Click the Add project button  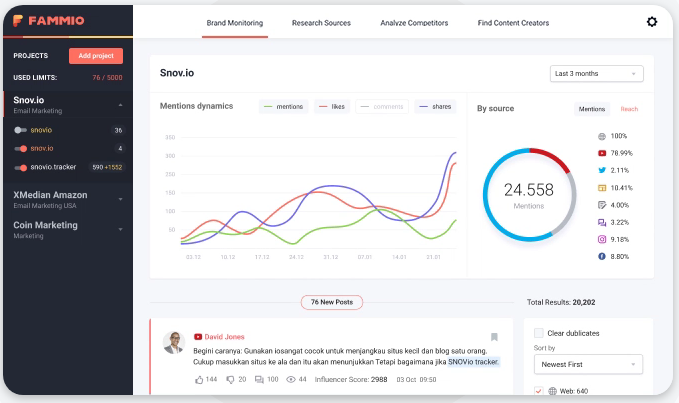pyautogui.click(x=96, y=56)
